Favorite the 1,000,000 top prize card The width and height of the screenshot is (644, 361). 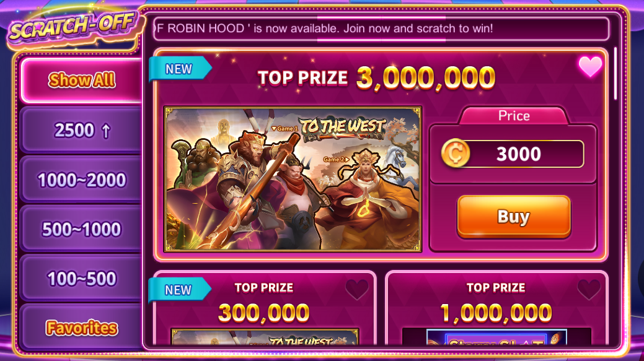pos(589,289)
